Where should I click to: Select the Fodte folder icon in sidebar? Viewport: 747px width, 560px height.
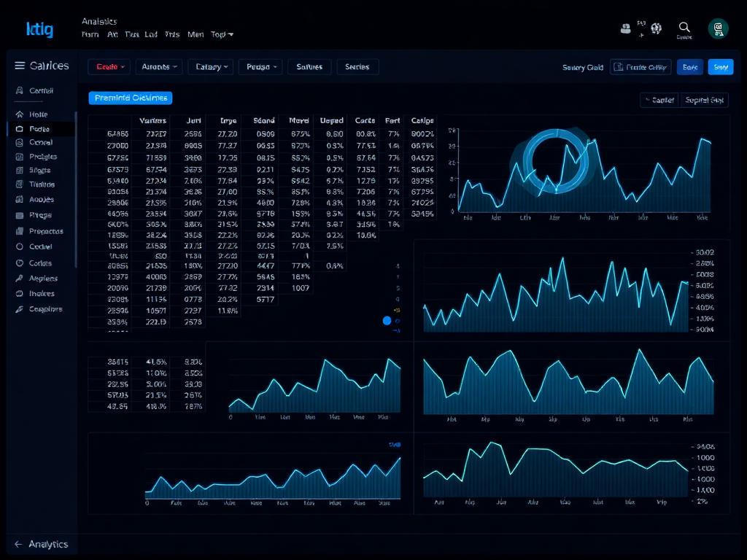pyautogui.click(x=20, y=128)
